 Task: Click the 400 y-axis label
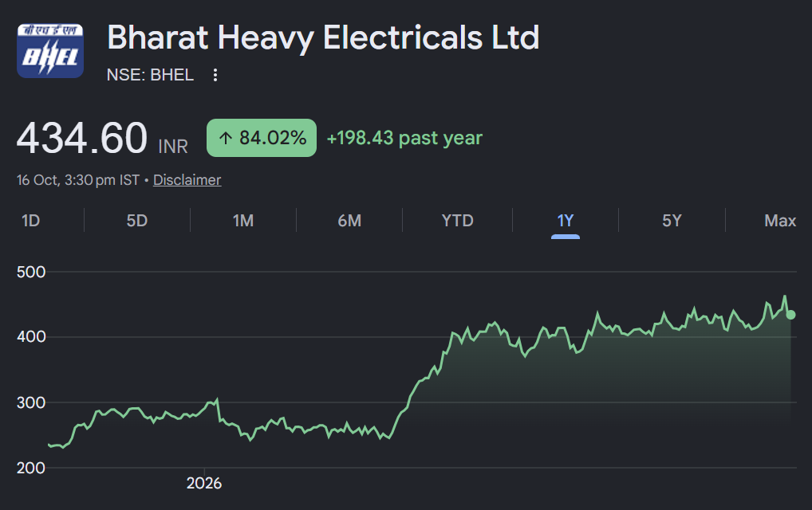pyautogui.click(x=31, y=337)
